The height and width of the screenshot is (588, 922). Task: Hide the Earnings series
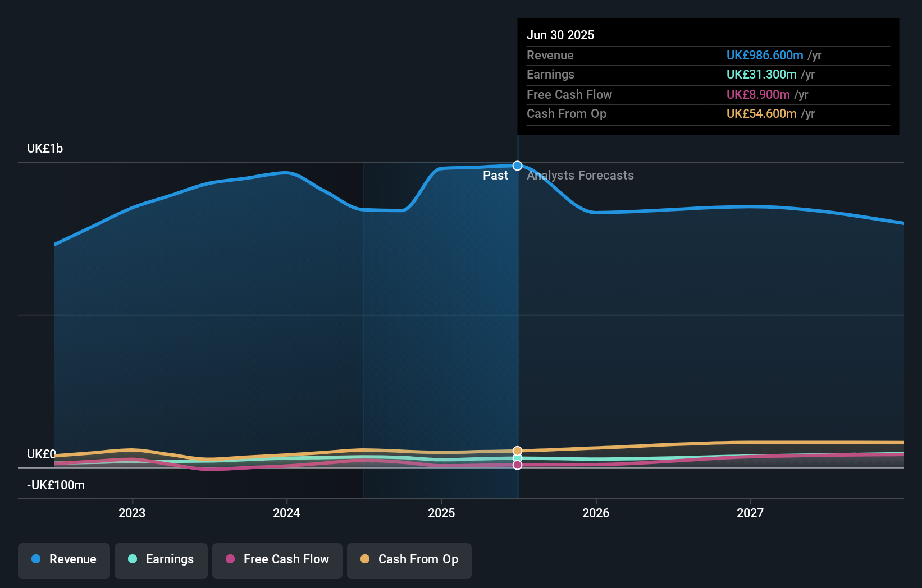161,559
